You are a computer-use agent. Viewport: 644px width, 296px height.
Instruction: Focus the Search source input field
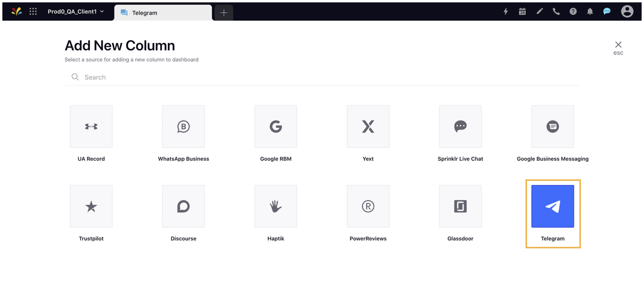click(x=322, y=77)
